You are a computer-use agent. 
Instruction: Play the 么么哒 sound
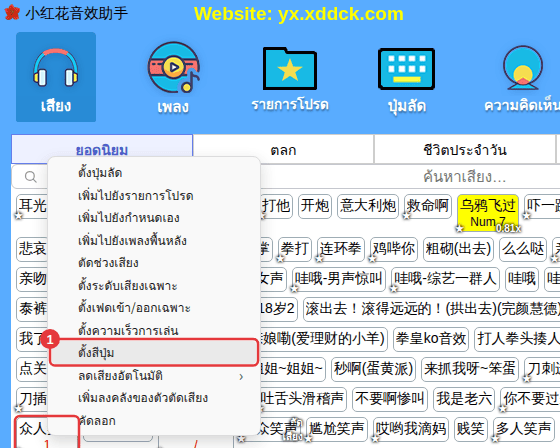click(x=523, y=249)
